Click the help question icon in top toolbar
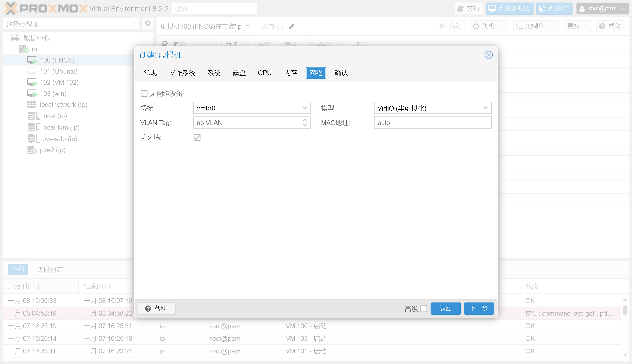This screenshot has width=632, height=364. (602, 26)
